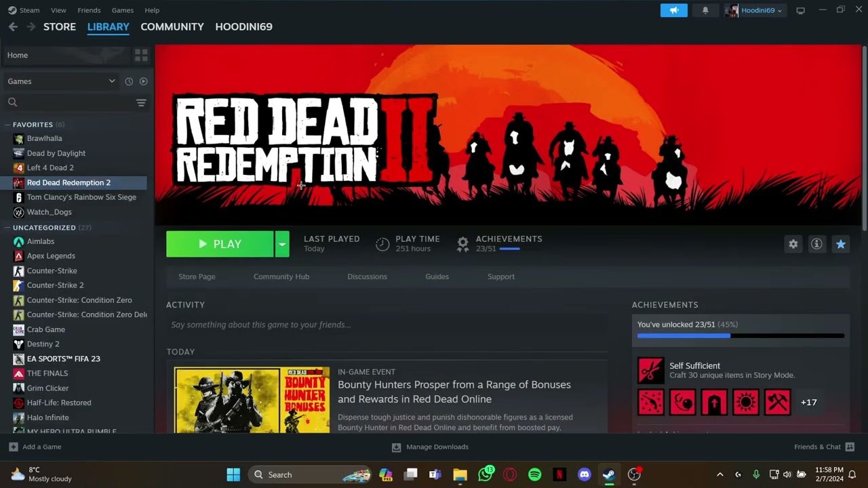Open the advanced filter icon beside search

(x=141, y=102)
